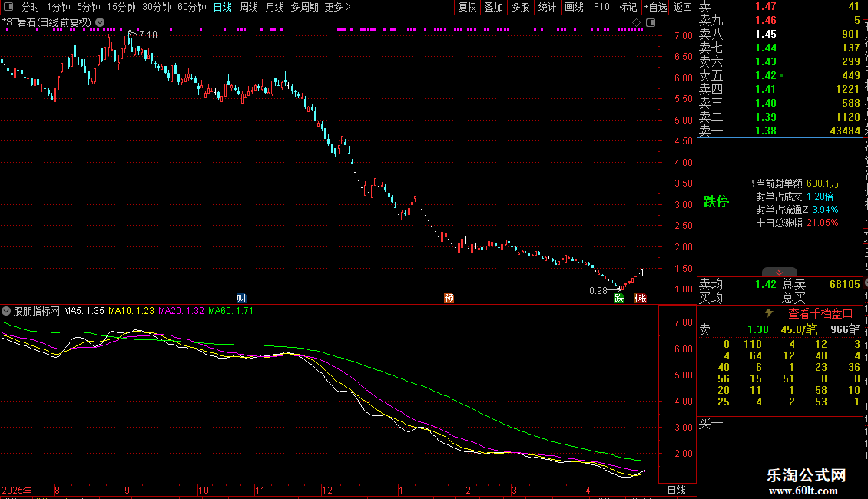
Task: Select the 日线 daily tab
Action: [223, 7]
